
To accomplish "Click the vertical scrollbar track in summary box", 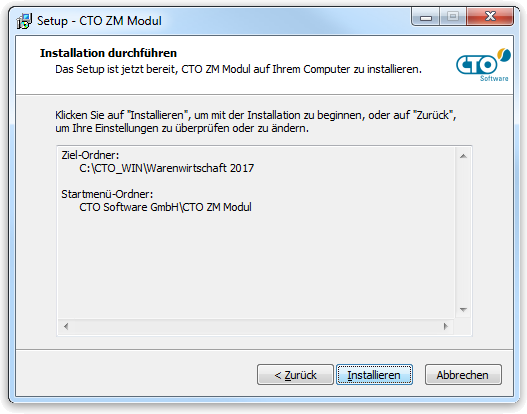I will pyautogui.click(x=463, y=233).
